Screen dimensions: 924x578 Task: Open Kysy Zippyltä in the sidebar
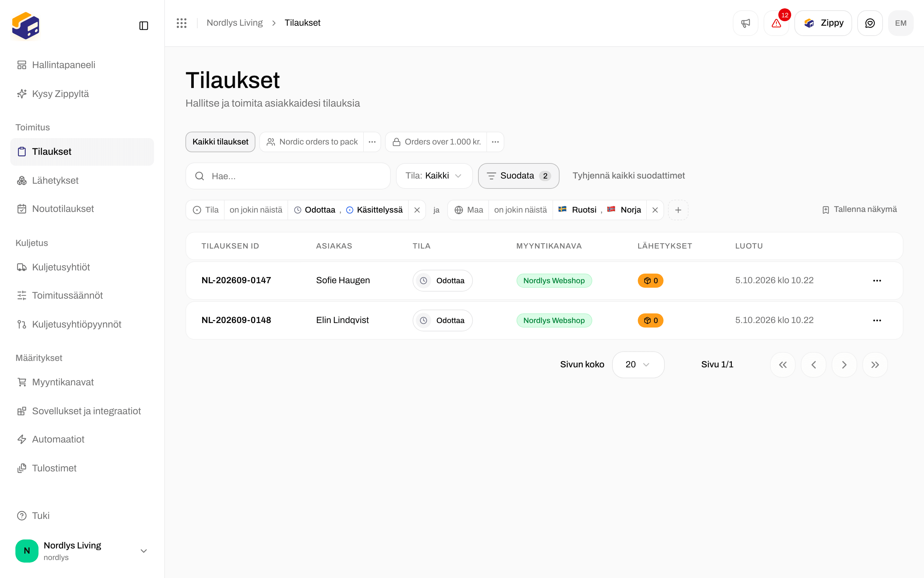point(82,94)
